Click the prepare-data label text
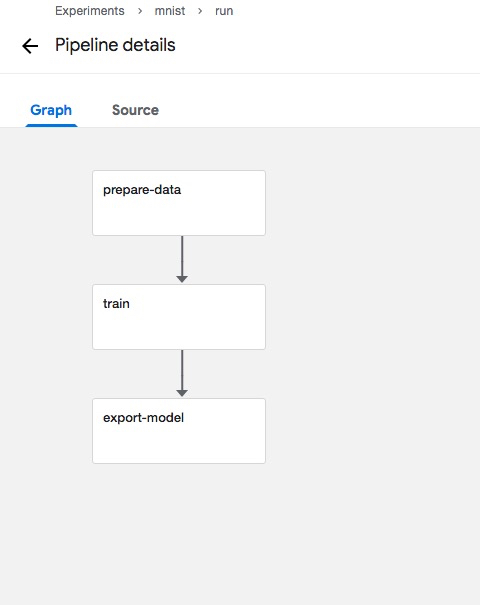The image size is (480, 605). pos(142,190)
